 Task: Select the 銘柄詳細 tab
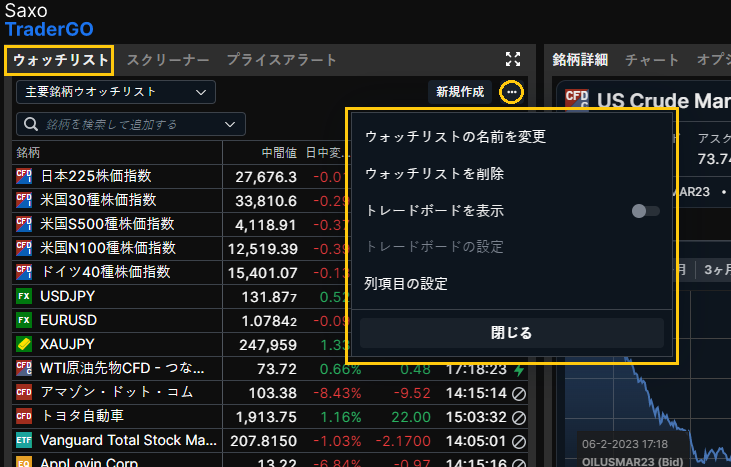(580, 60)
